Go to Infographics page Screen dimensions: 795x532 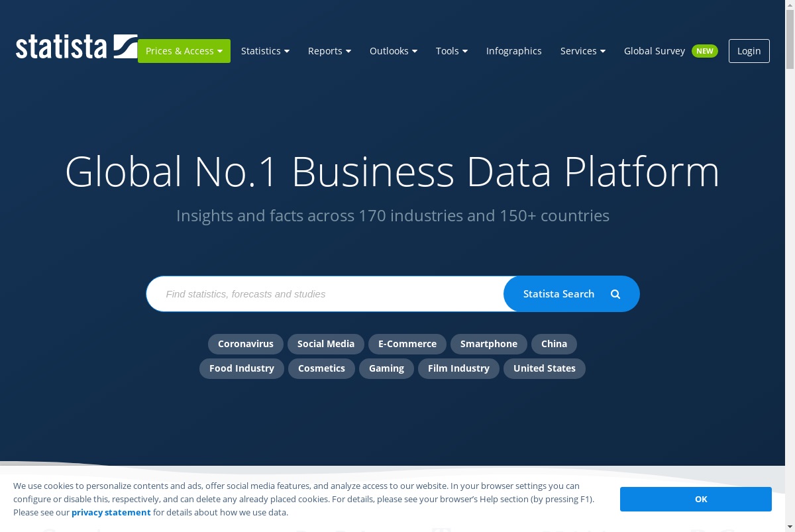pyautogui.click(x=514, y=51)
